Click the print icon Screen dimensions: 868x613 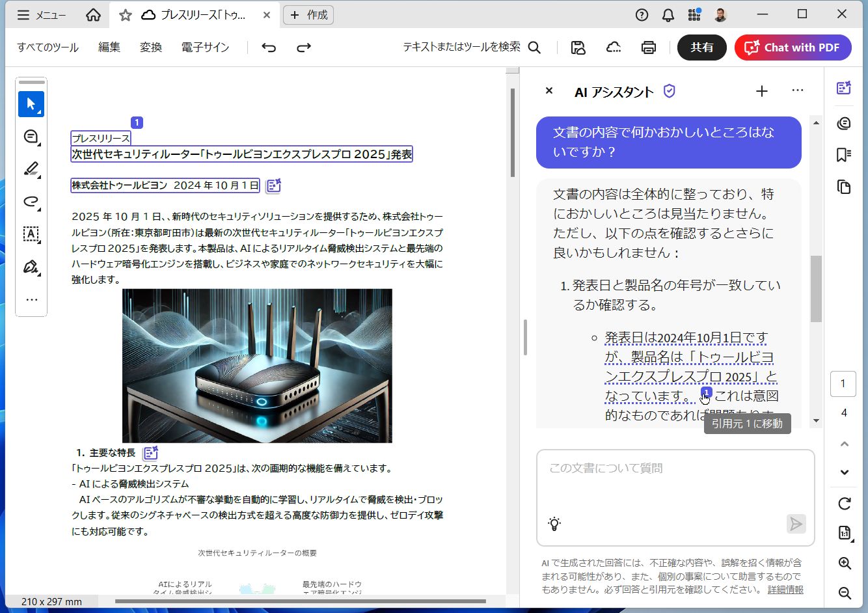(648, 48)
